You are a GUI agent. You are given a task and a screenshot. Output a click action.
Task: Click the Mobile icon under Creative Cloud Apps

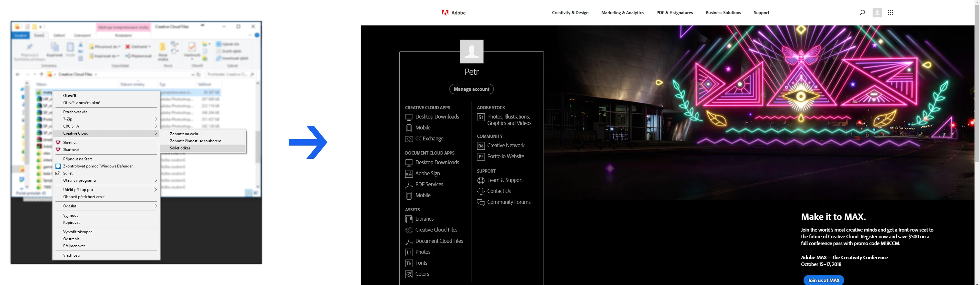point(409,128)
